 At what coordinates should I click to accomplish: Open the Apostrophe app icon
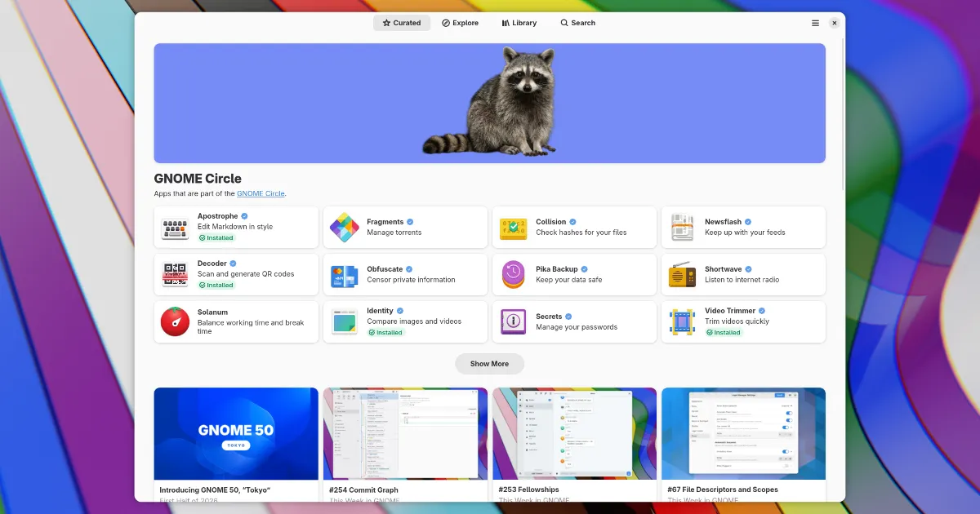(175, 227)
